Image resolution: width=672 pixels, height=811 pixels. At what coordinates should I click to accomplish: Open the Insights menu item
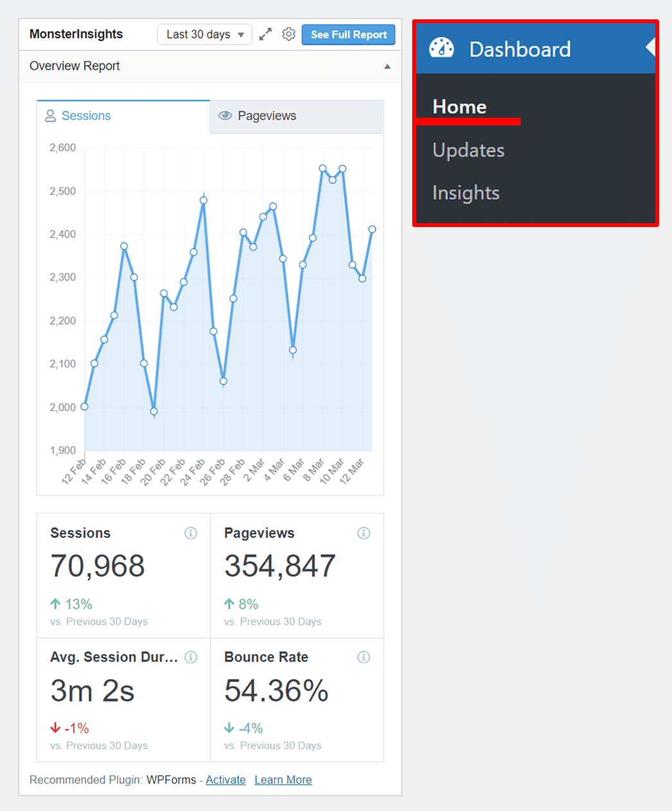[466, 192]
